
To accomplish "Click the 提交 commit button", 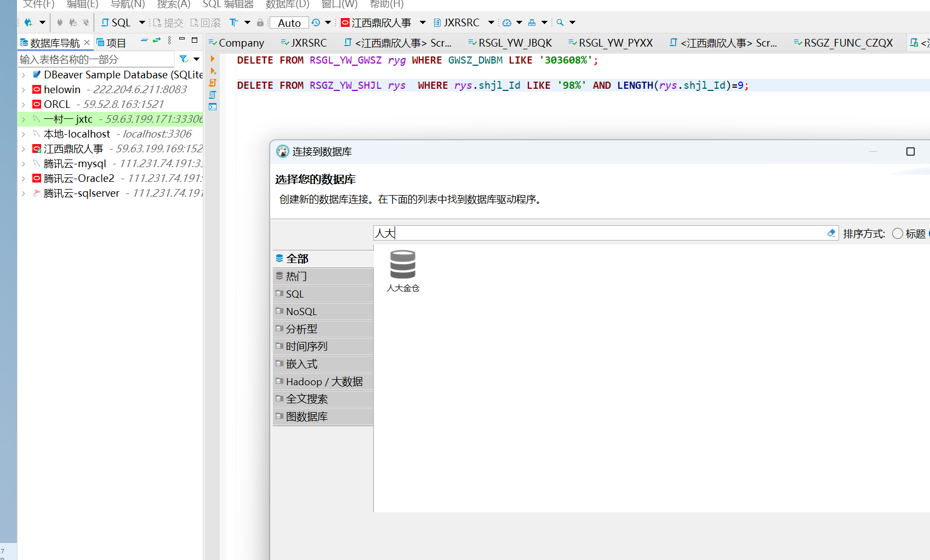I will 168,22.
